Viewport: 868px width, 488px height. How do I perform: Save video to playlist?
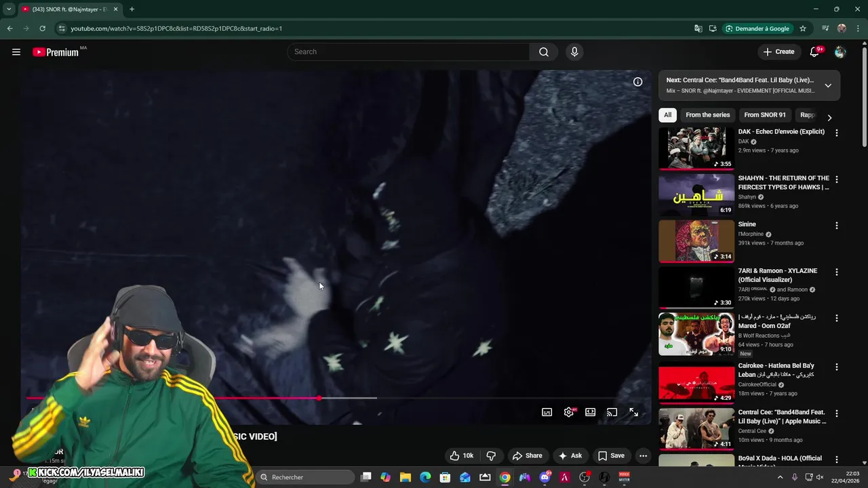pyautogui.click(x=611, y=455)
